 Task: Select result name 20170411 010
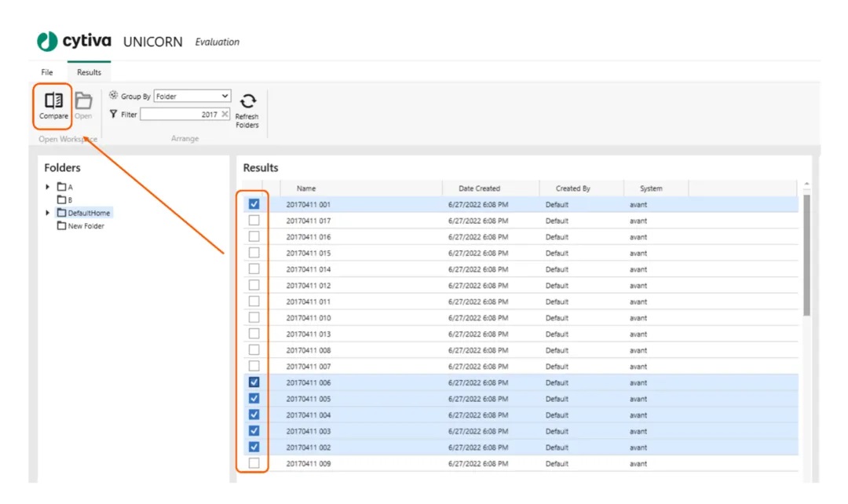click(309, 318)
